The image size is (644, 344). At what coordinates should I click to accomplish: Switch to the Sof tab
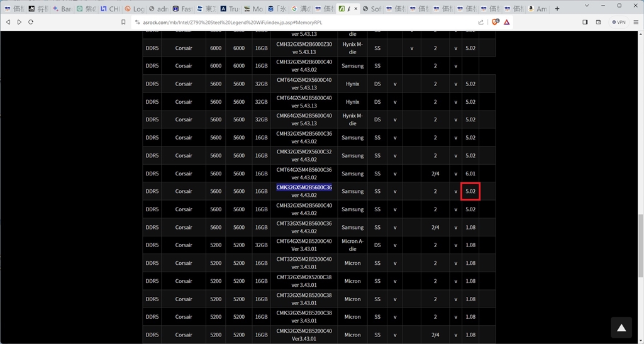(x=371, y=9)
